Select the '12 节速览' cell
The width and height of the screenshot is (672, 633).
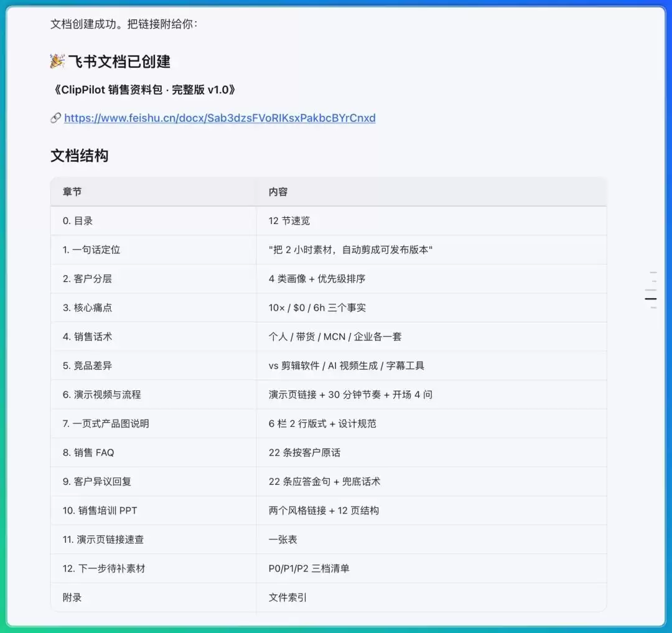[x=432, y=221]
